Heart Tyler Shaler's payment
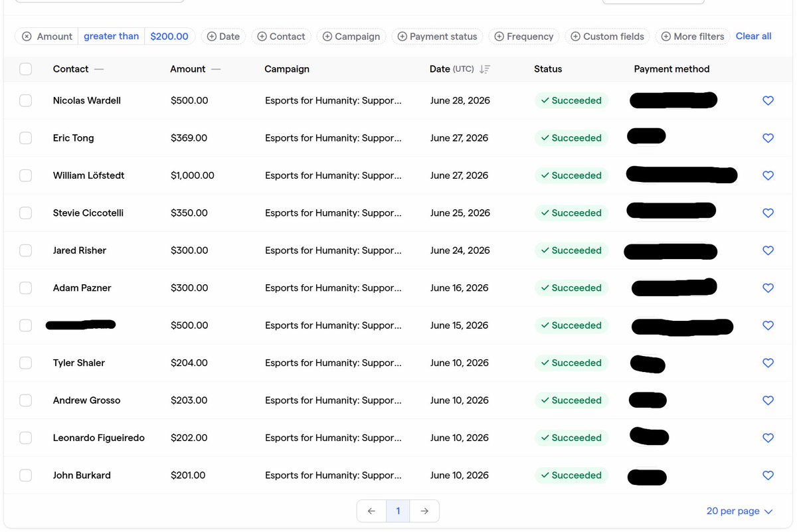Image resolution: width=797 pixels, height=532 pixels. pyautogui.click(x=768, y=363)
